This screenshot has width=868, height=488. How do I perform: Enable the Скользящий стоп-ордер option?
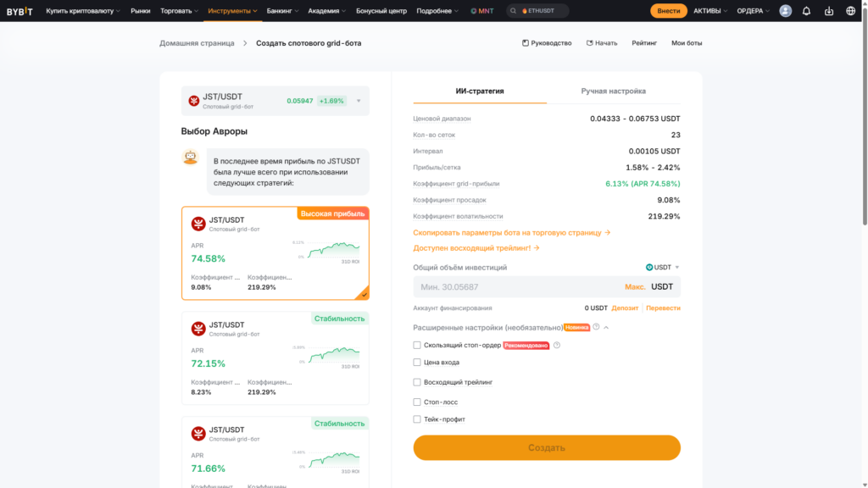coord(416,345)
